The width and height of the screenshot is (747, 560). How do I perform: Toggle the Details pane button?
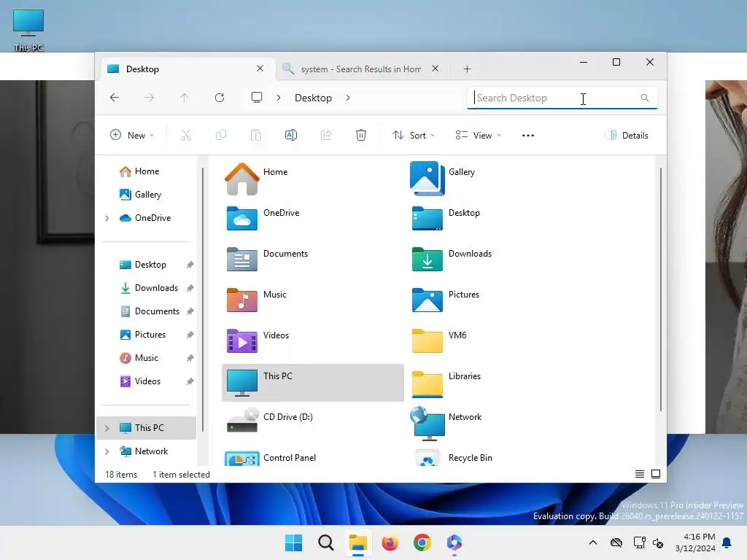(627, 135)
